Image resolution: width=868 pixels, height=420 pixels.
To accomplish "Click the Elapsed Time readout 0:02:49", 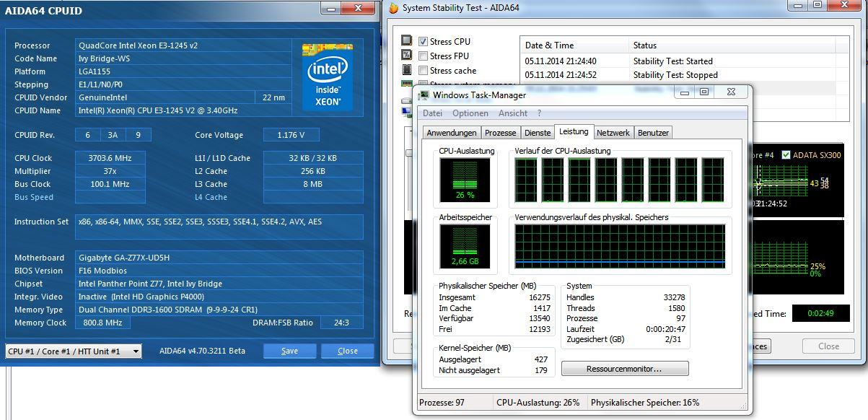I will click(820, 313).
